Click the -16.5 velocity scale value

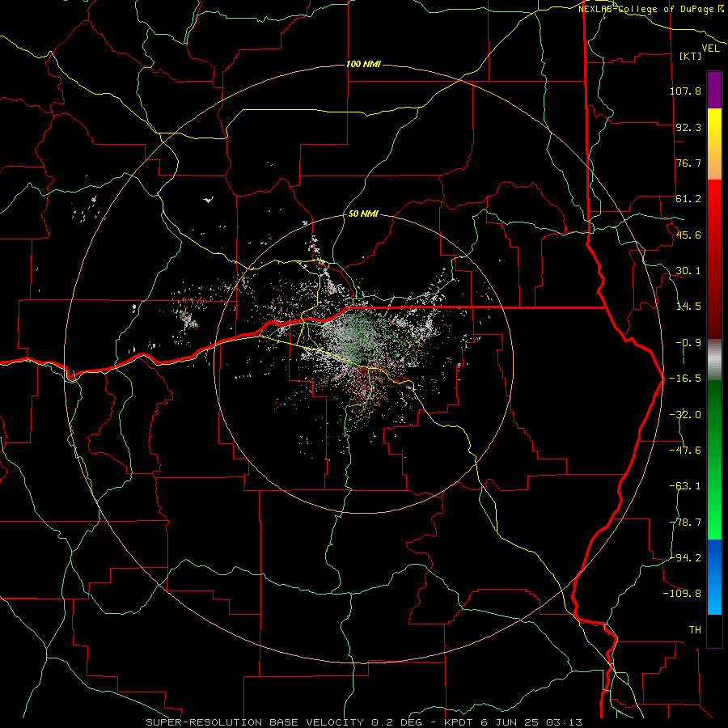685,379
